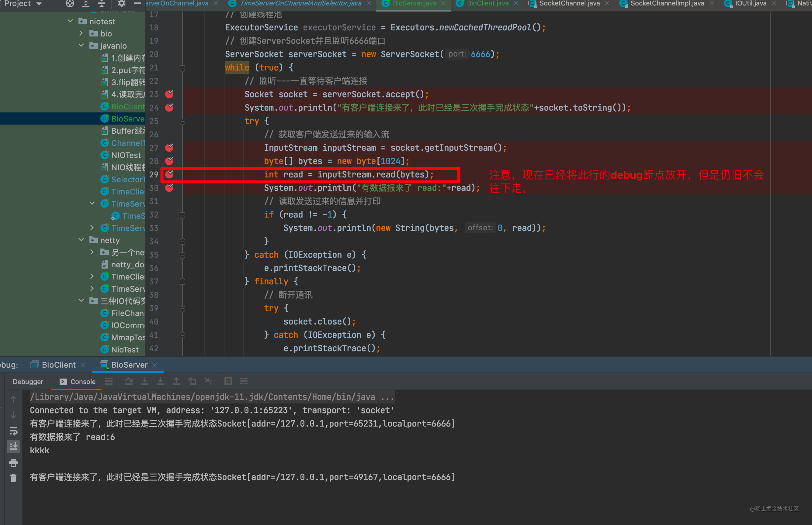
Task: Toggle the breakpoint on line 30
Action: coord(169,188)
